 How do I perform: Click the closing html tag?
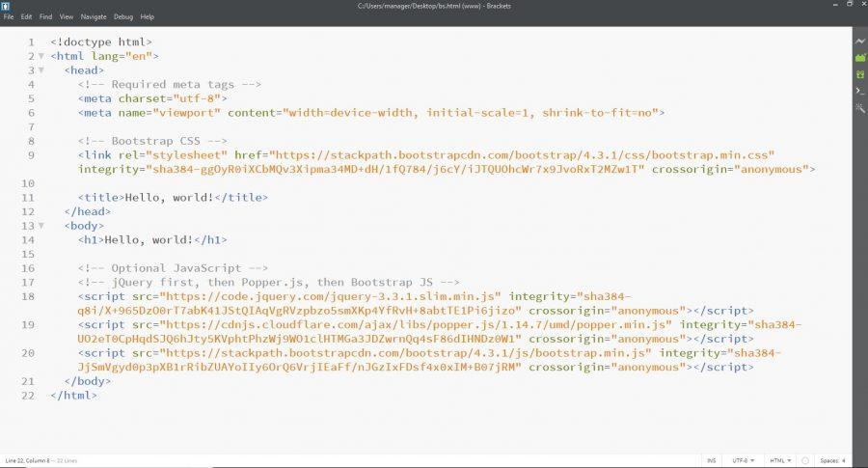coord(73,396)
